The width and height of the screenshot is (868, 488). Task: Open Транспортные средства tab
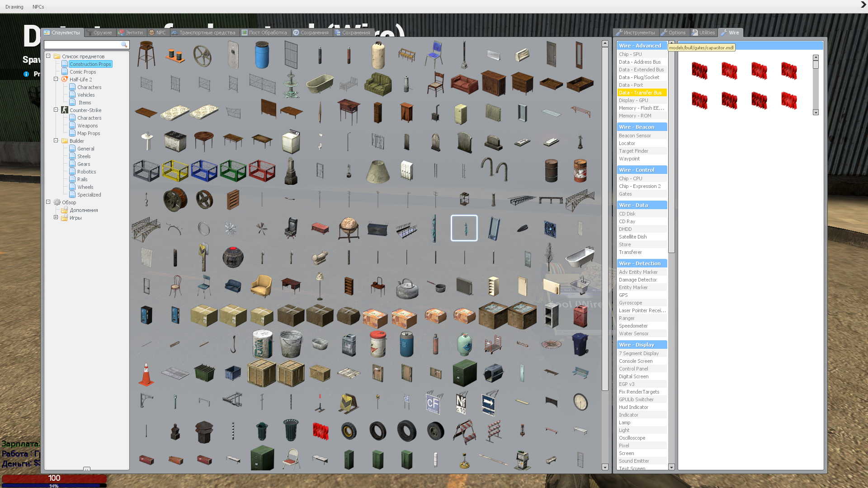click(x=203, y=33)
